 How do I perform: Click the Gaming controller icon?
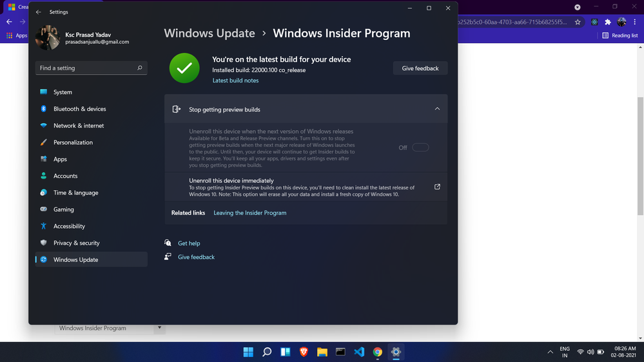(44, 209)
